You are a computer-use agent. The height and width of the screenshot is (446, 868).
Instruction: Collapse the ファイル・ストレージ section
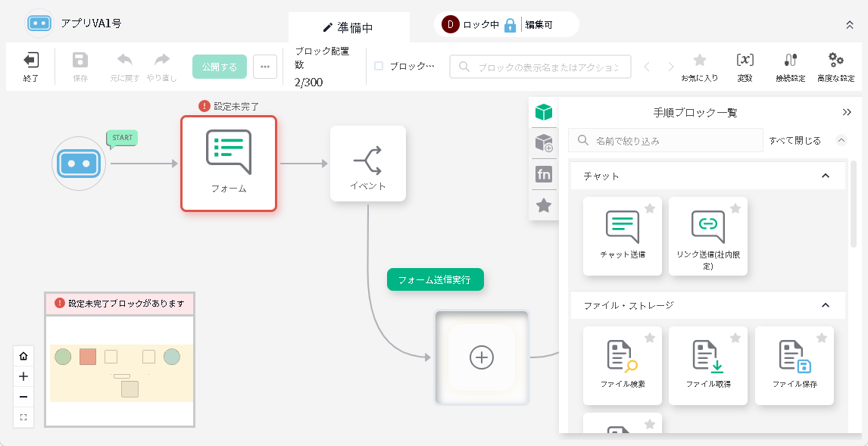[826, 305]
